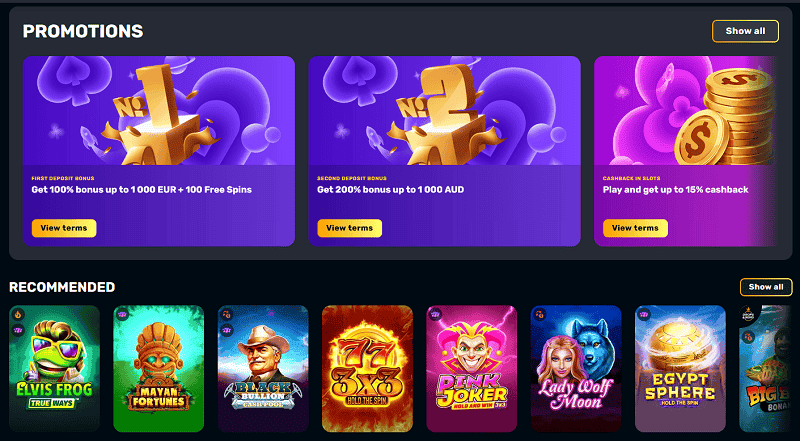Viewport: 800px width, 441px height.
Task: View terms for cashback in slots
Action: point(635,228)
